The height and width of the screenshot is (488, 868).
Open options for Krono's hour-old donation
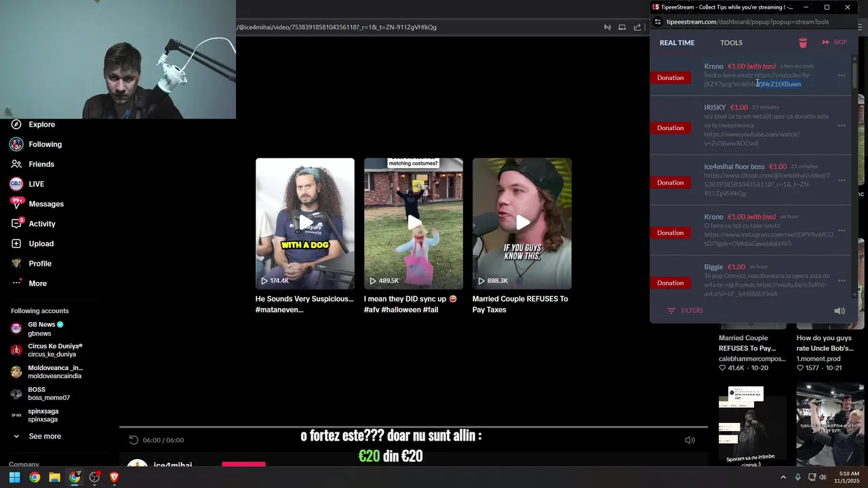point(842,230)
